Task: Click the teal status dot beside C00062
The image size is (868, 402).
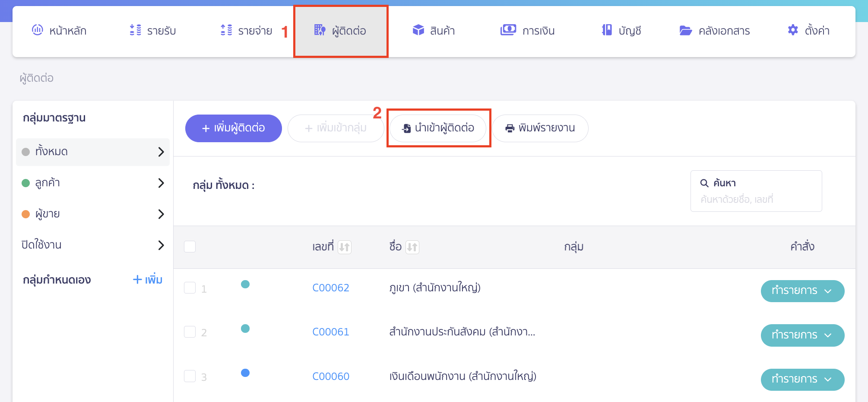Action: [245, 284]
